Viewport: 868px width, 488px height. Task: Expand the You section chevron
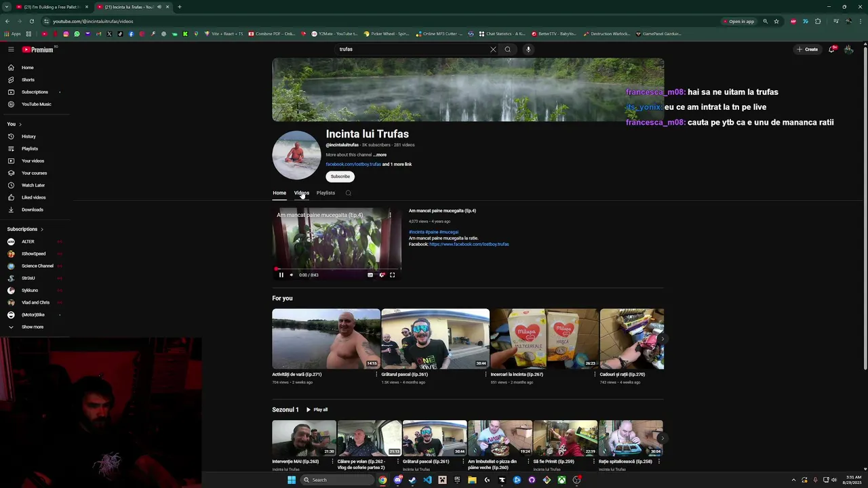[20, 124]
